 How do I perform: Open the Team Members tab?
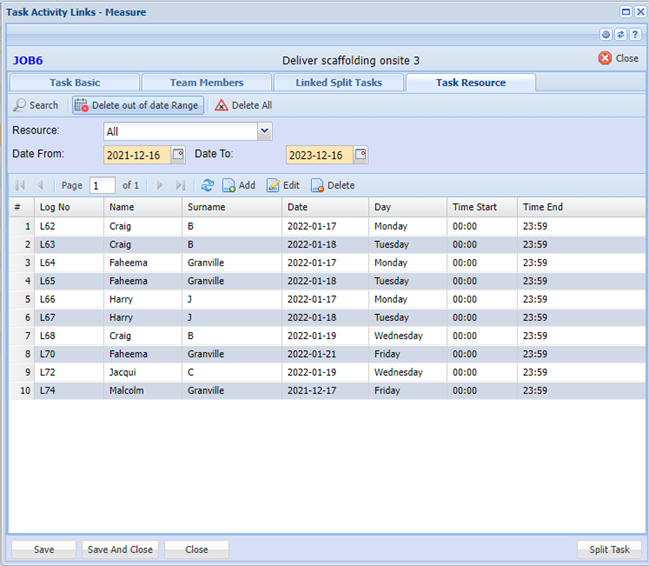pyautogui.click(x=206, y=83)
